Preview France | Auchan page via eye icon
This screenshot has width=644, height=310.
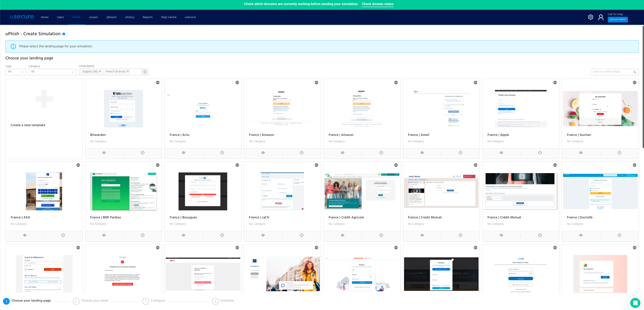point(581,153)
